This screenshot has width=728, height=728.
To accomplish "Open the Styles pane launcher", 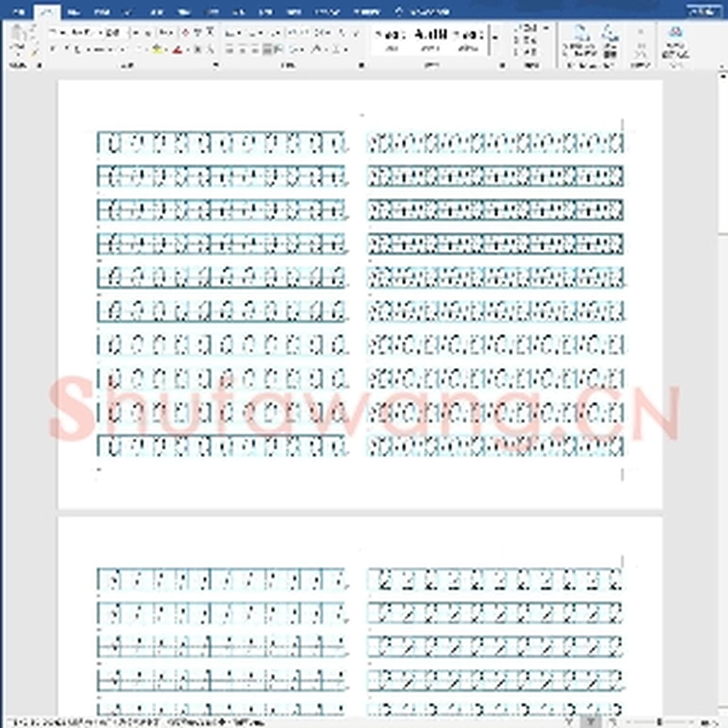I will [503, 65].
